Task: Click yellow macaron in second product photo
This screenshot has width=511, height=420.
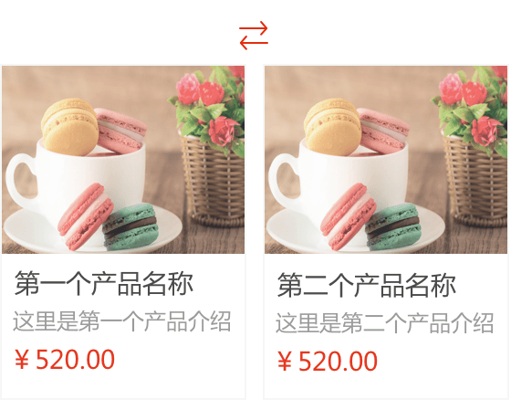Action: tap(332, 127)
